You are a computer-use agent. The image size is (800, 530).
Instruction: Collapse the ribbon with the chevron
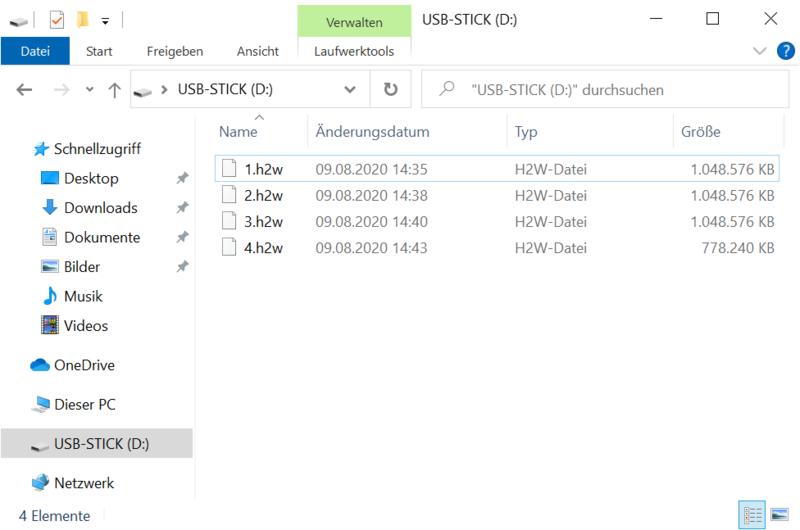[758, 51]
